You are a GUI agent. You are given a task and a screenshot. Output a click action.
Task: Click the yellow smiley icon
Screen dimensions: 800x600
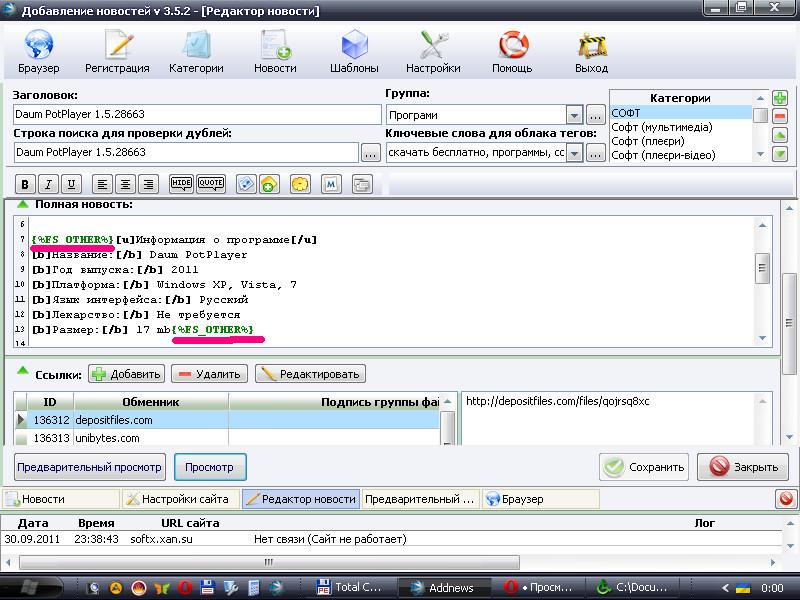[301, 184]
